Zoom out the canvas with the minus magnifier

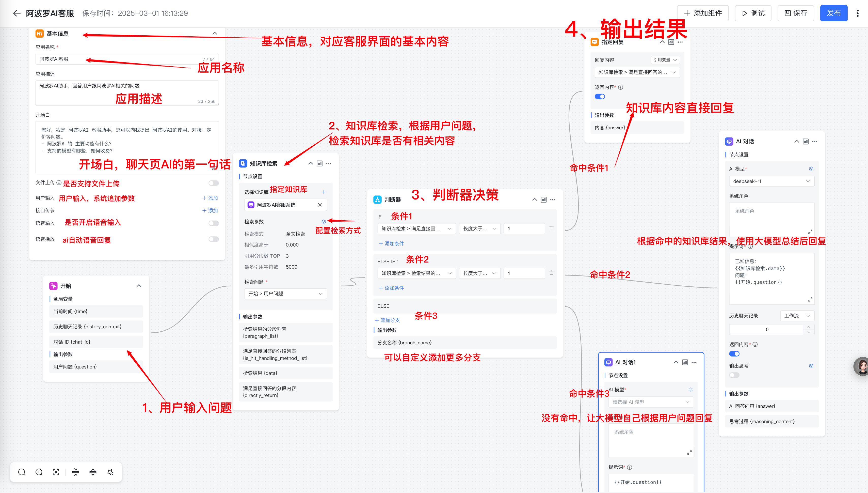pyautogui.click(x=22, y=472)
